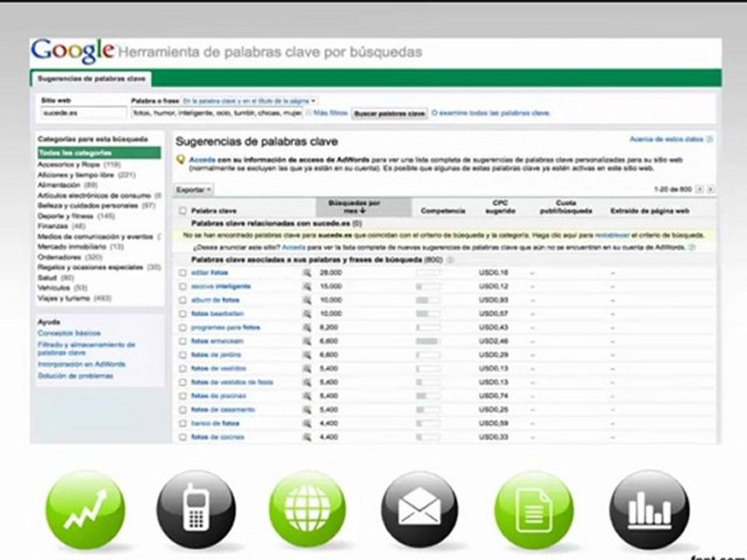Open 'Incorporación en AdWords' help link

(82, 364)
